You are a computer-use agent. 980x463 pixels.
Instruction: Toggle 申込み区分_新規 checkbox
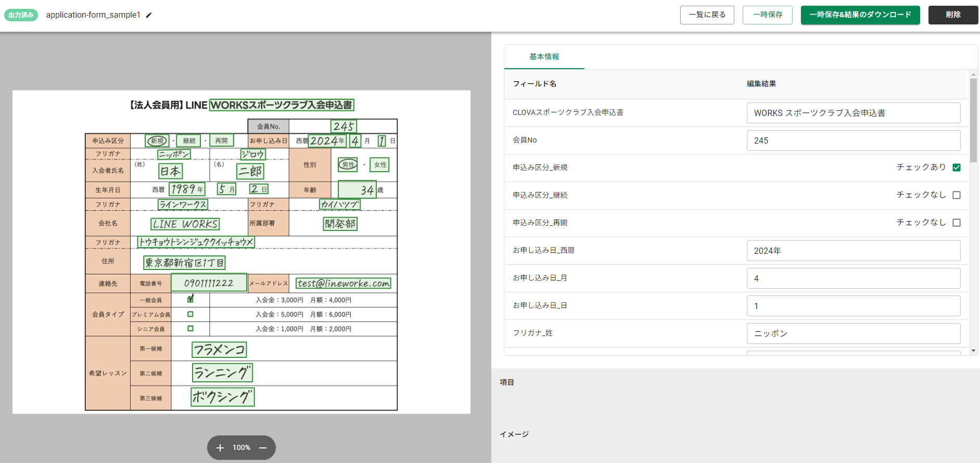click(957, 168)
